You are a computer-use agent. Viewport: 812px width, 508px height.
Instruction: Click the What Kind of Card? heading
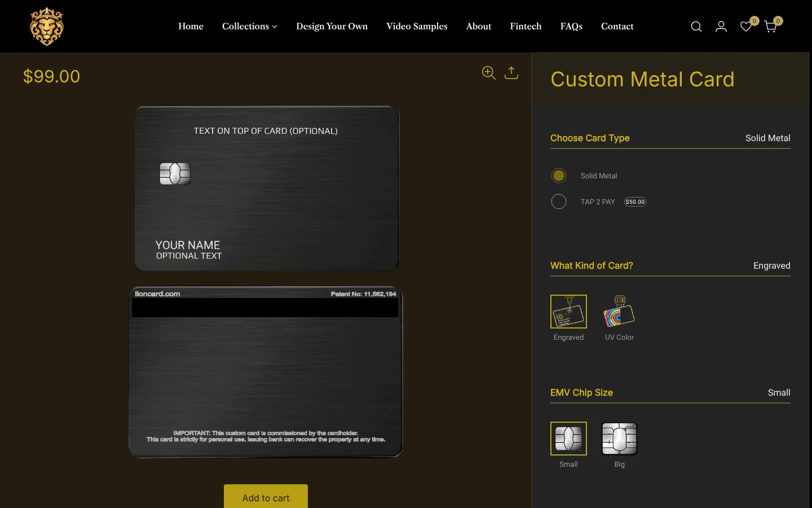(592, 266)
